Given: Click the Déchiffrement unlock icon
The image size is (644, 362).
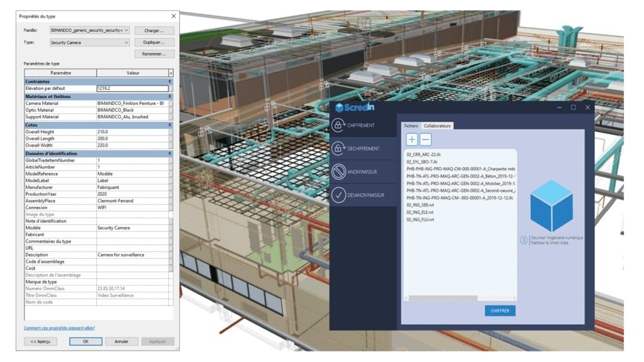Looking at the screenshot, I should pyautogui.click(x=339, y=148).
